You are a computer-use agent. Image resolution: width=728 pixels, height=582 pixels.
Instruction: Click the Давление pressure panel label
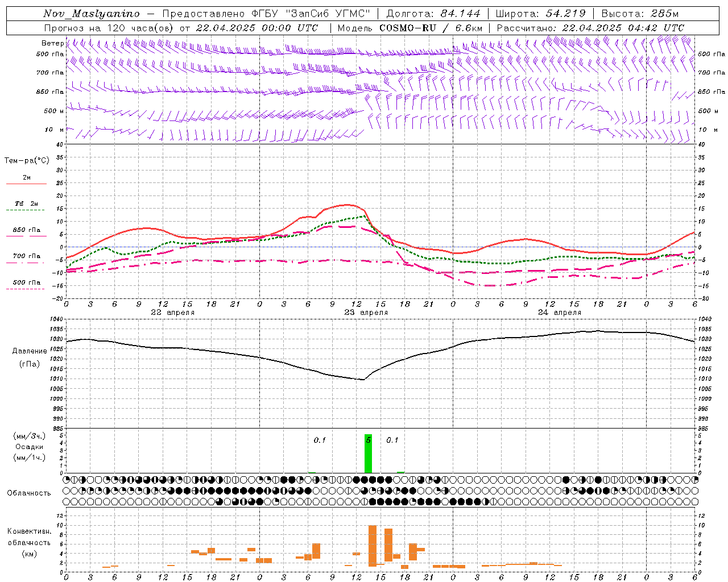30,351
